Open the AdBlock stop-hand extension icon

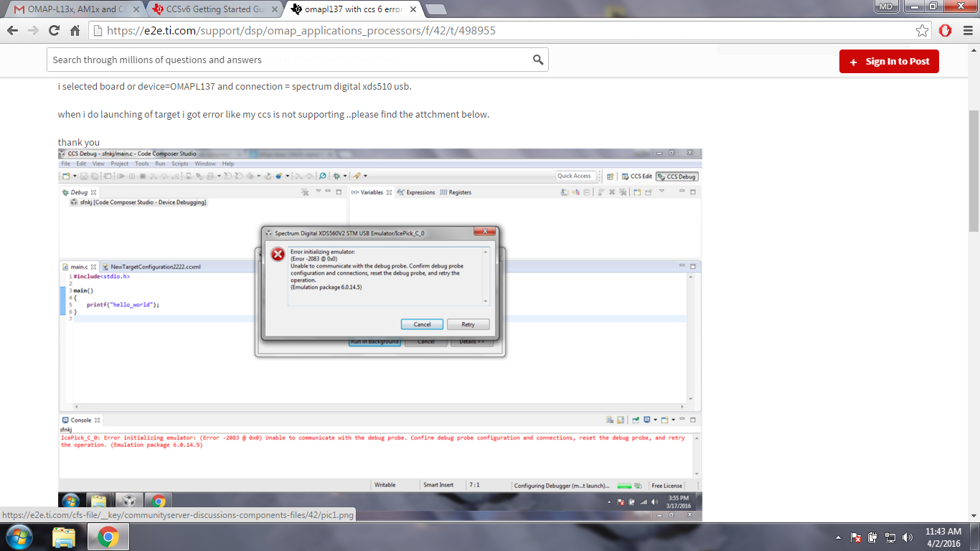pyautogui.click(x=946, y=31)
